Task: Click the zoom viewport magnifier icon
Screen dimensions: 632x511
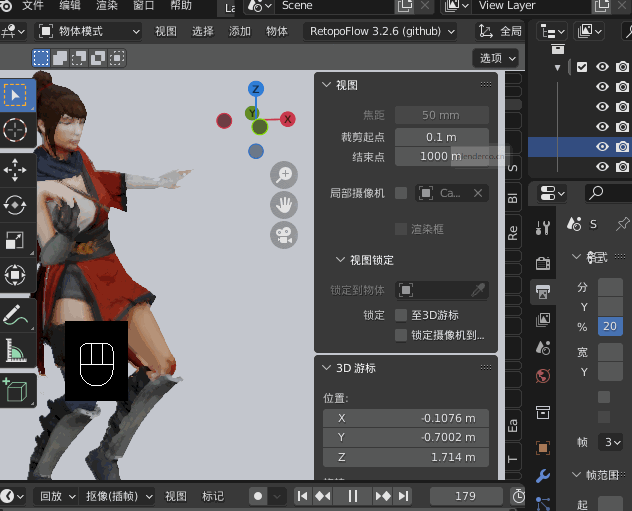Action: [284, 175]
